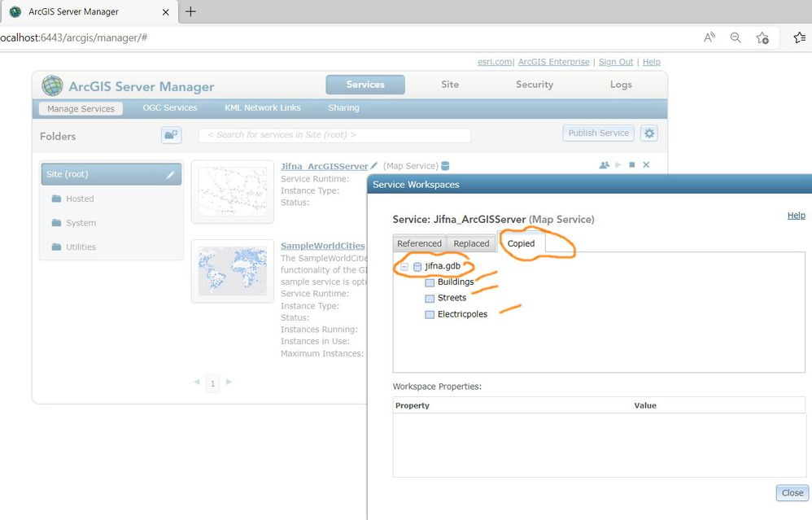Click the ArcGIS Server Manager globe logo
The width and height of the screenshot is (812, 520).
tap(52, 85)
